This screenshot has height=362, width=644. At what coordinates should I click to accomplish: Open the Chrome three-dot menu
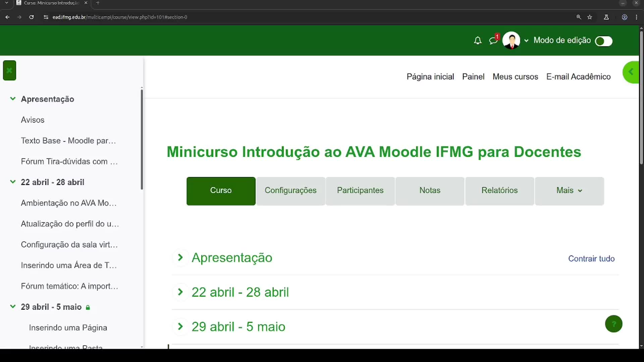pos(637,17)
